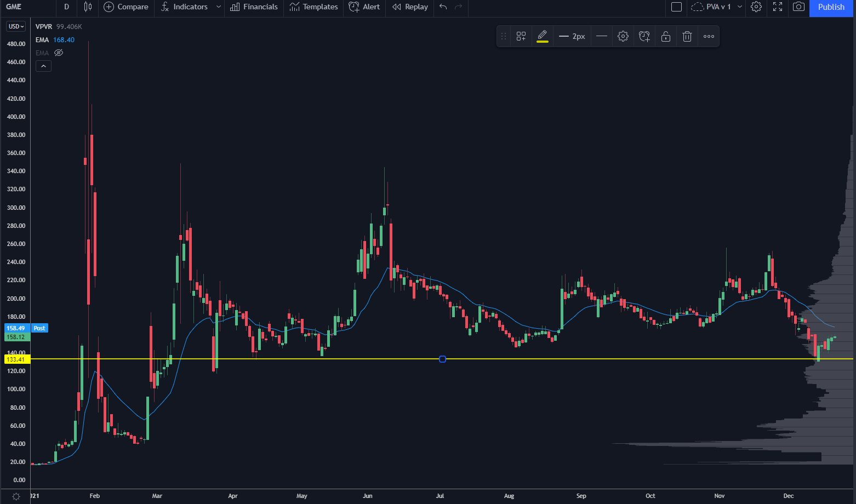Image resolution: width=856 pixels, height=504 pixels.
Task: Click the 100.00 price axis label
Action: [16, 389]
